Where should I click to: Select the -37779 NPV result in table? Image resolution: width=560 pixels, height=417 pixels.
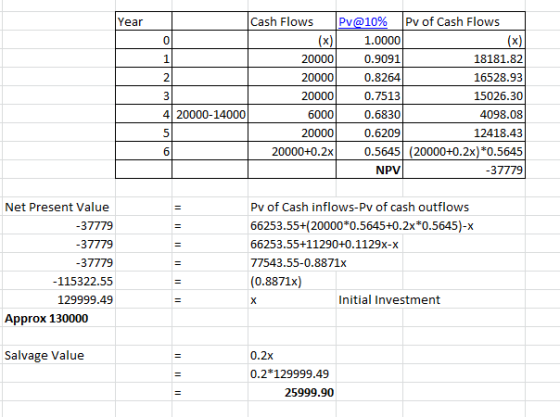[464, 170]
